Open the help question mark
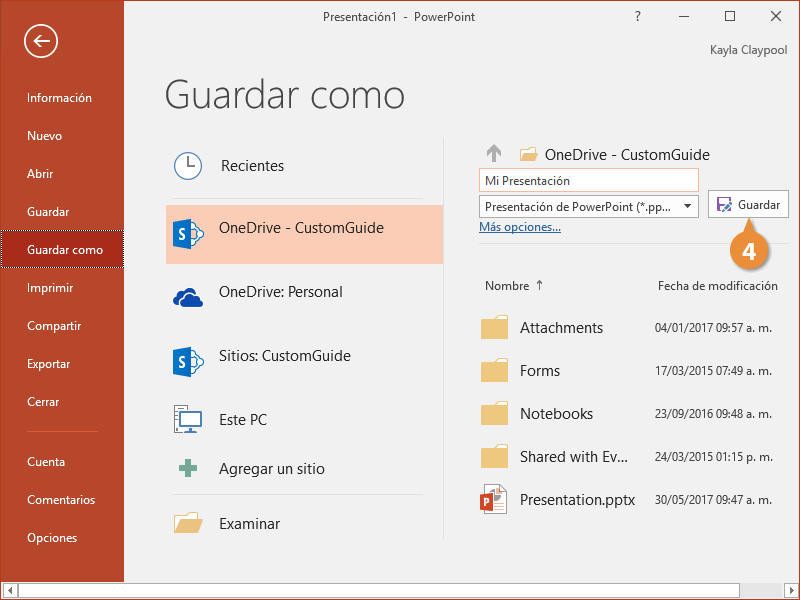 637,16
